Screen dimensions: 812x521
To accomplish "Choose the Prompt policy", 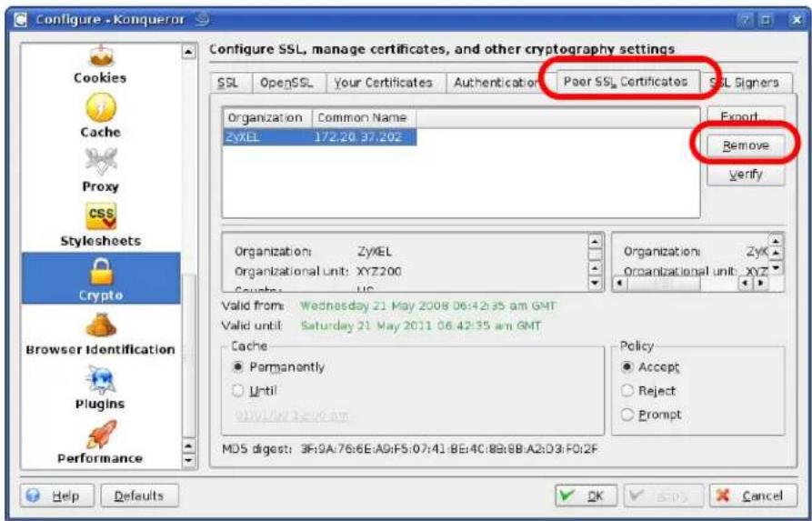I will point(627,415).
